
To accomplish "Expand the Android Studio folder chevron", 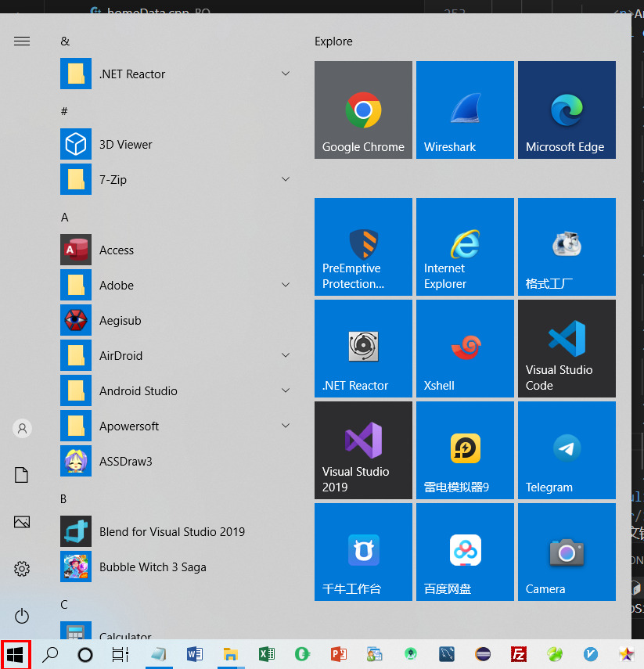I will (x=286, y=390).
